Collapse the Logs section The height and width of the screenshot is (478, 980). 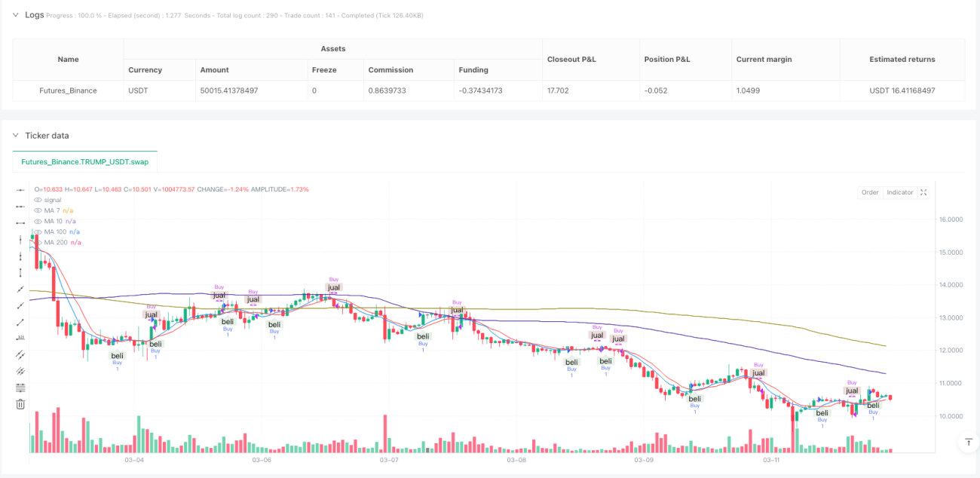16,14
